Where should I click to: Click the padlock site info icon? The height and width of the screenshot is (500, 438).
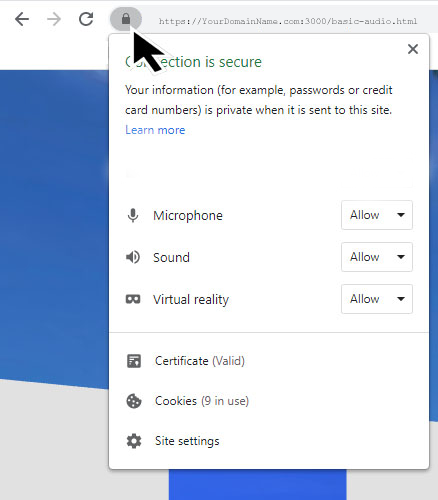point(126,19)
